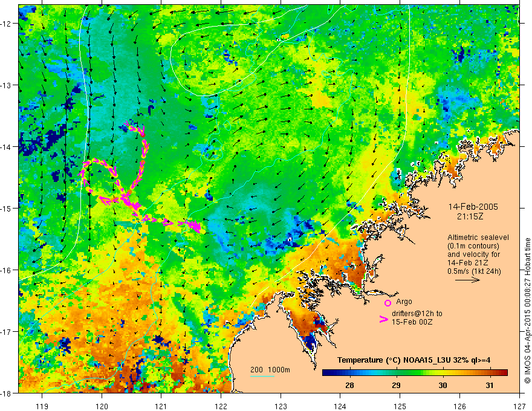The image size is (532, 411).
Task: Click the magenta drifters arrowhead legend symbol
Action: (383, 319)
